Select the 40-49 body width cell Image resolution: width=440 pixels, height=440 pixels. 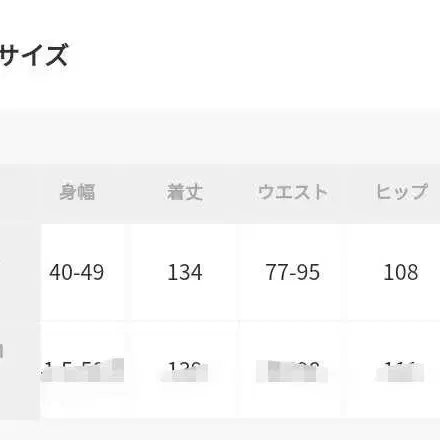coord(77,272)
